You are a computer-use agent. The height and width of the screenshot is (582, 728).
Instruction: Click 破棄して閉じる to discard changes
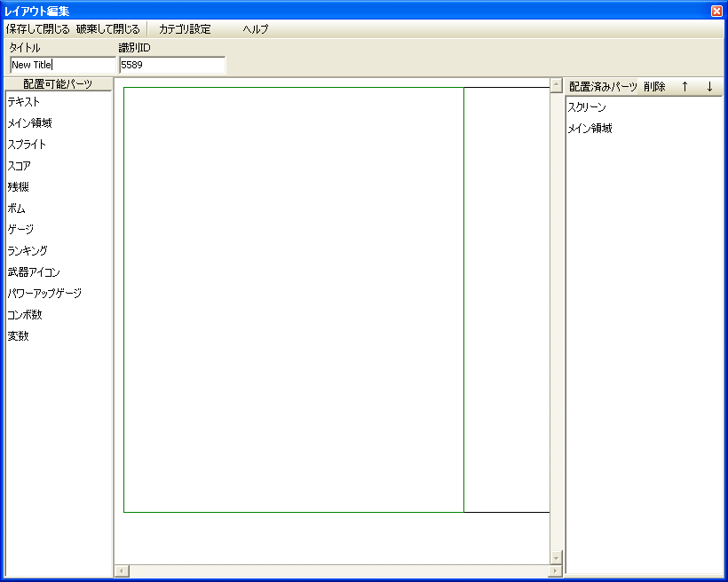[x=107, y=29]
